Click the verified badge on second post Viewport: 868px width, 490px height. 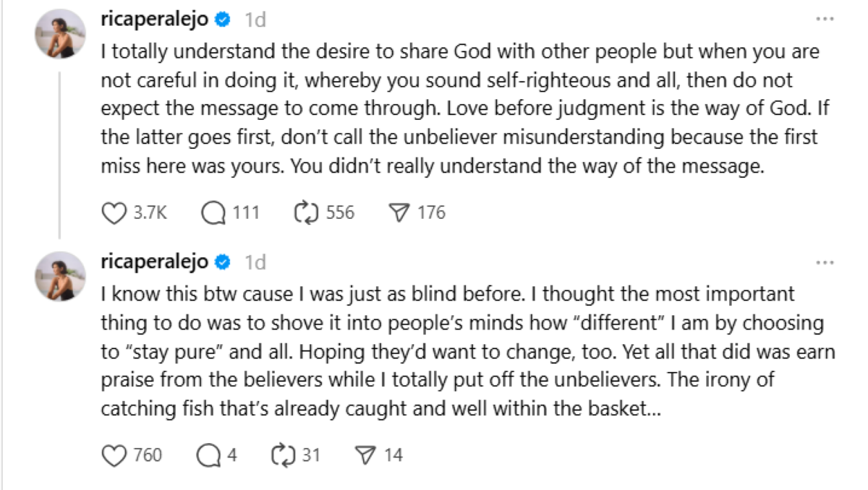tap(224, 262)
